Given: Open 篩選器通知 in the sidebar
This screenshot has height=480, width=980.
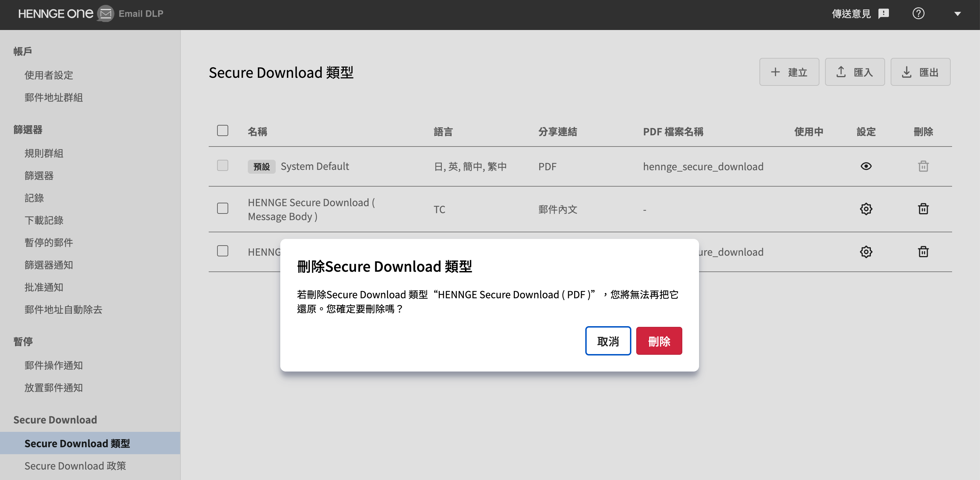Looking at the screenshot, I should point(49,265).
